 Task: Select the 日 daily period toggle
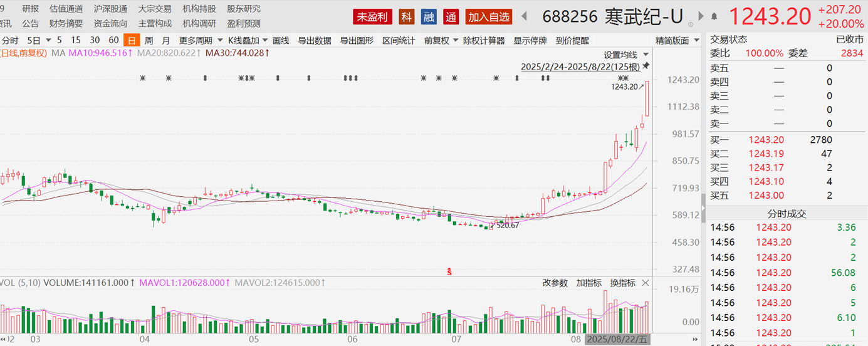[x=131, y=41]
